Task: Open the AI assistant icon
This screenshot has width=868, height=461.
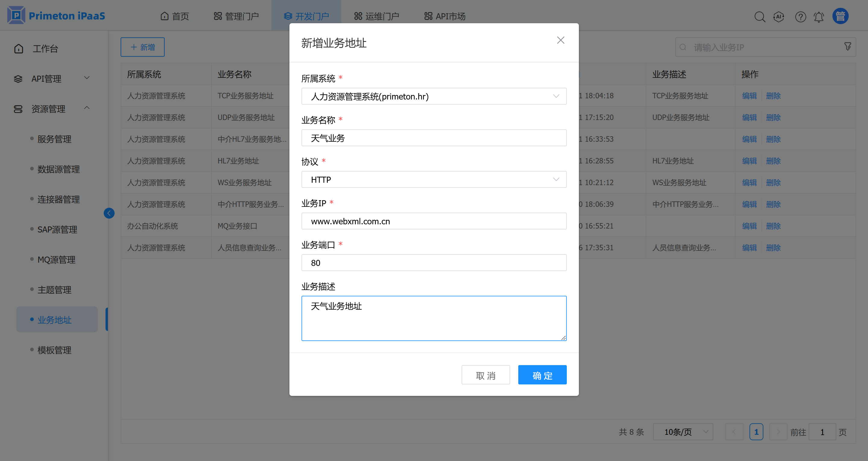Action: click(x=779, y=17)
